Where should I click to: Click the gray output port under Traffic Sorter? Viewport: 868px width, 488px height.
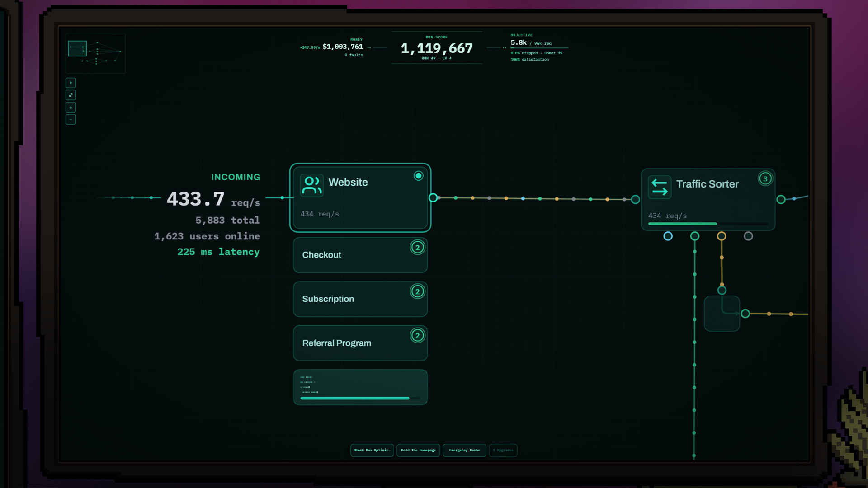click(x=748, y=236)
